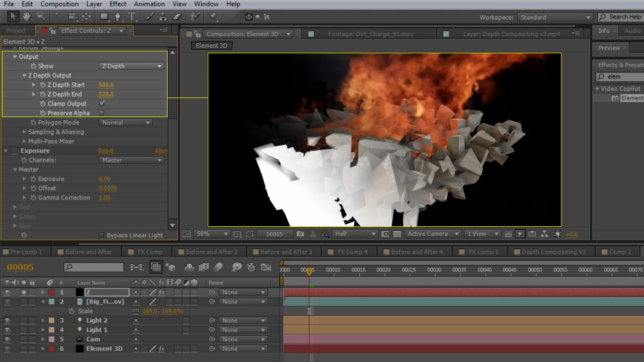Click the Exposure Reset link
This screenshot has height=362, width=644.
point(106,151)
